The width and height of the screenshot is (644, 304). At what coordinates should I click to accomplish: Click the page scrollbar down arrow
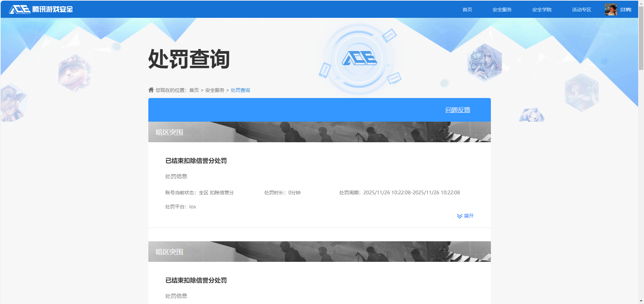click(x=641, y=301)
